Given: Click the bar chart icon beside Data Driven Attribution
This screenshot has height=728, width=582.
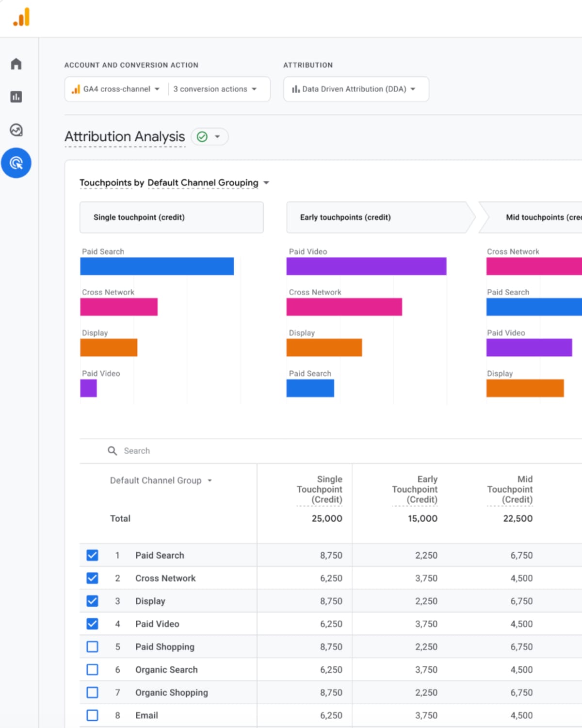Looking at the screenshot, I should 295,89.
